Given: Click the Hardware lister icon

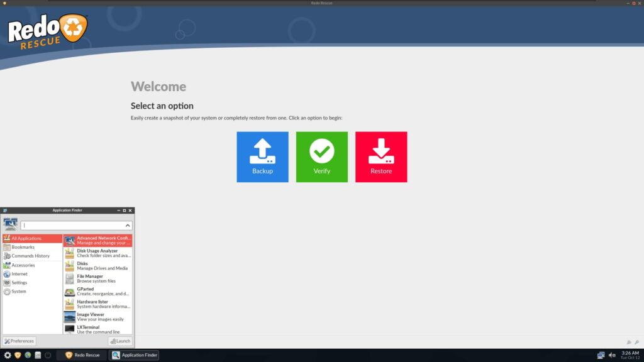Looking at the screenshot, I should (70, 304).
